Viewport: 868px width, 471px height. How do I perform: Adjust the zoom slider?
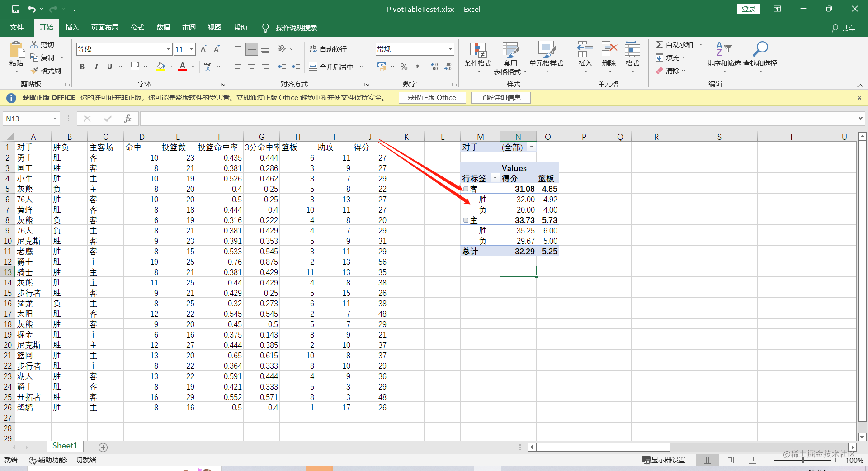(802, 460)
